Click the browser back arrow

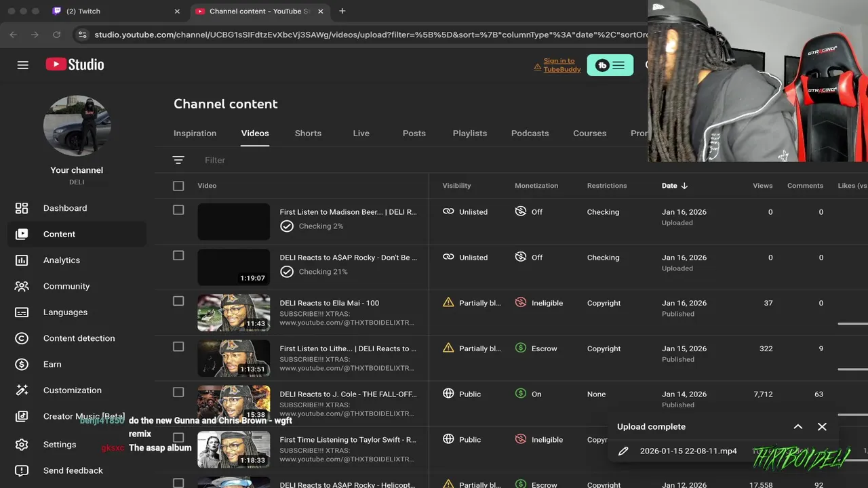tap(14, 35)
